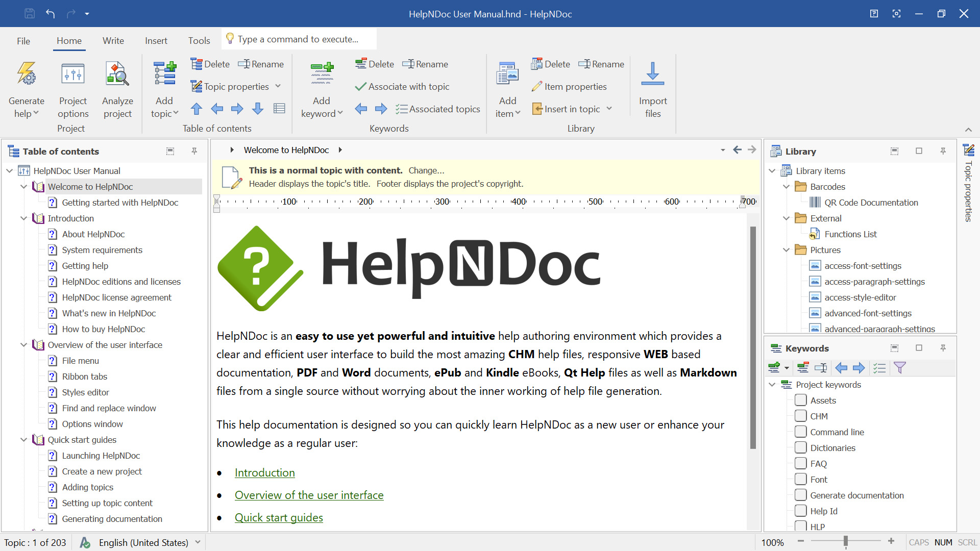Open the Topic properties dropdown arrow
Viewport: 980px width, 551px height.
[x=278, y=86]
